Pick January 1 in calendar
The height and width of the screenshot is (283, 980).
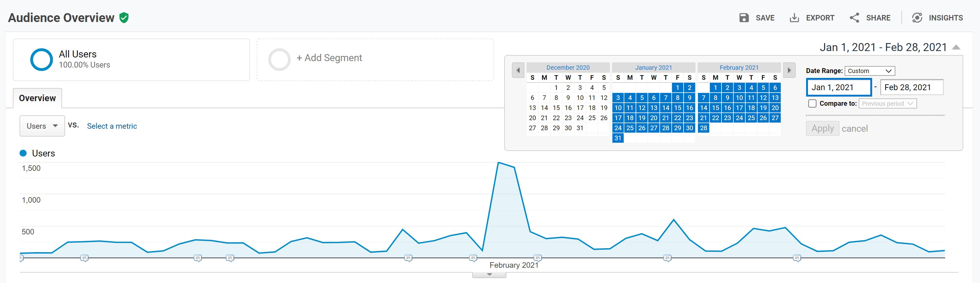click(x=677, y=87)
